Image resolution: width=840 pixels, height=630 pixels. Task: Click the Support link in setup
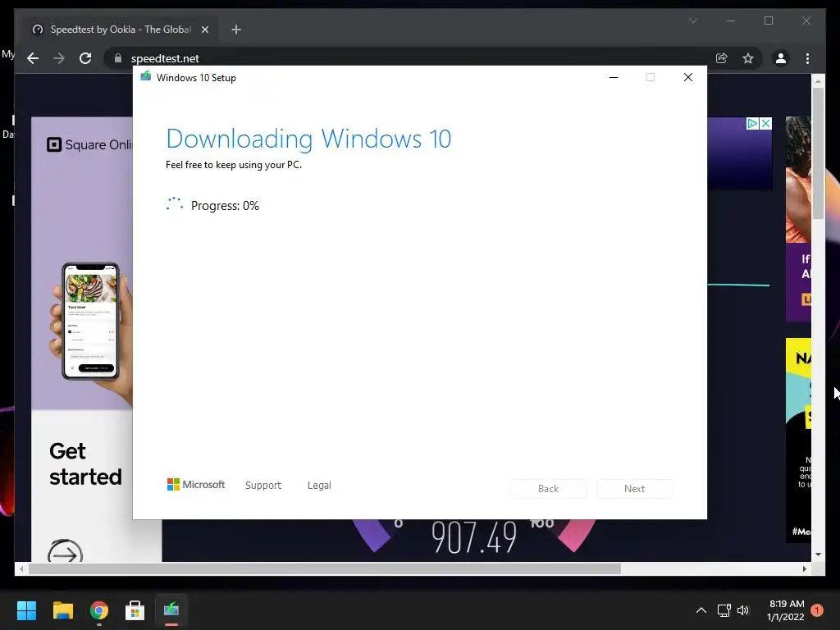[263, 486]
